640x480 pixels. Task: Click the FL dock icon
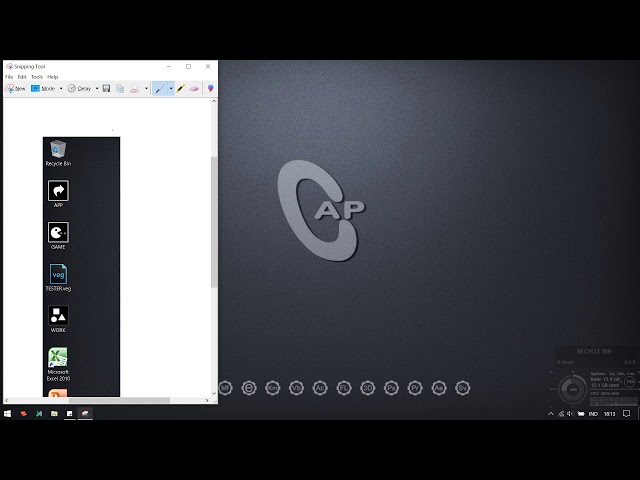(x=344, y=388)
